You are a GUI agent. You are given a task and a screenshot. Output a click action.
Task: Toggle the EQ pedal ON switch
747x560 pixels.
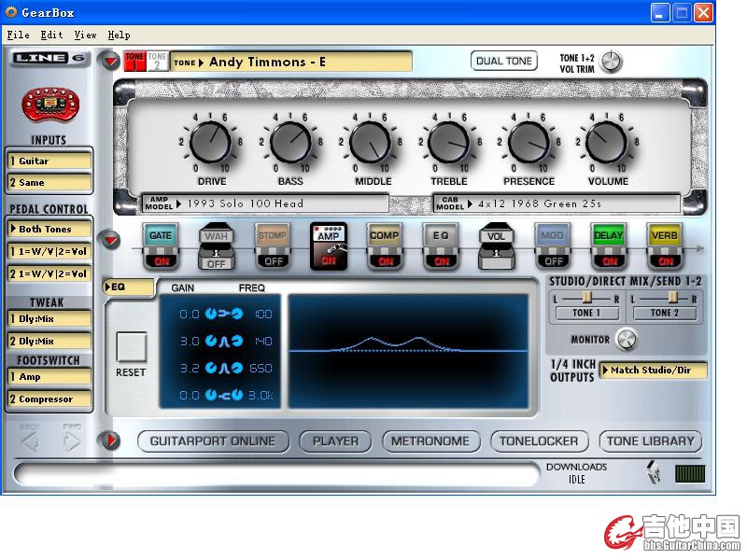click(x=442, y=261)
